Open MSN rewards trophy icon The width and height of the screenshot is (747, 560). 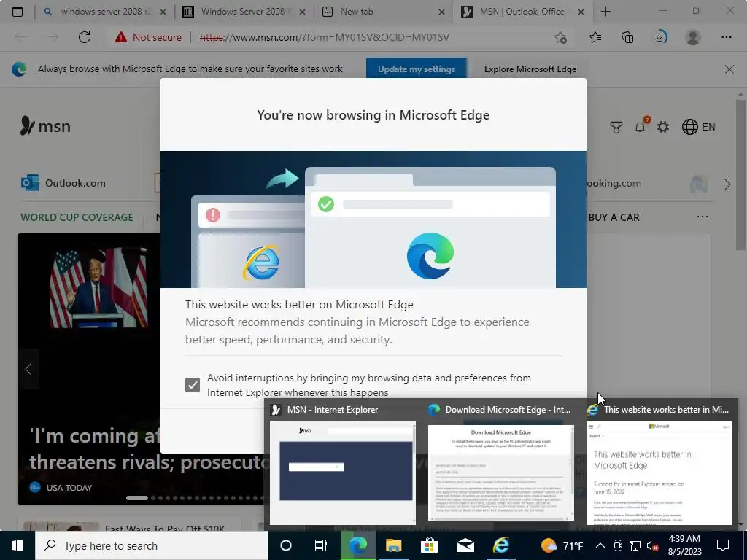616,127
